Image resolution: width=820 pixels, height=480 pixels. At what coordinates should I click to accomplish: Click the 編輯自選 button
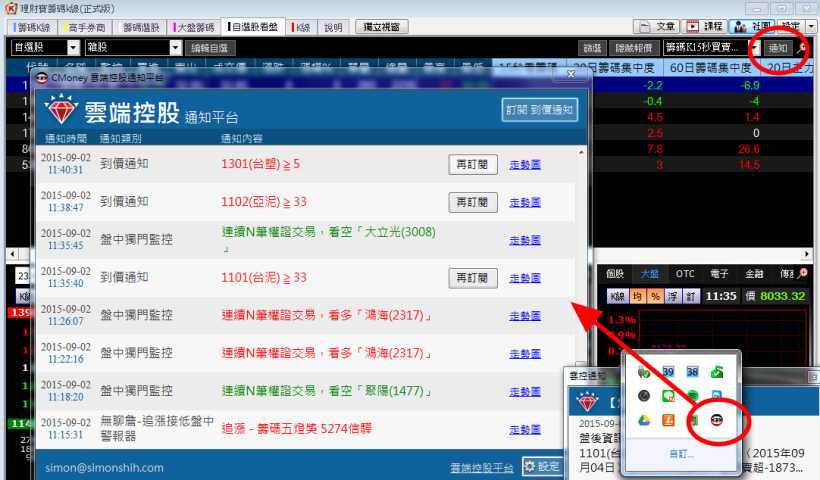coord(210,48)
